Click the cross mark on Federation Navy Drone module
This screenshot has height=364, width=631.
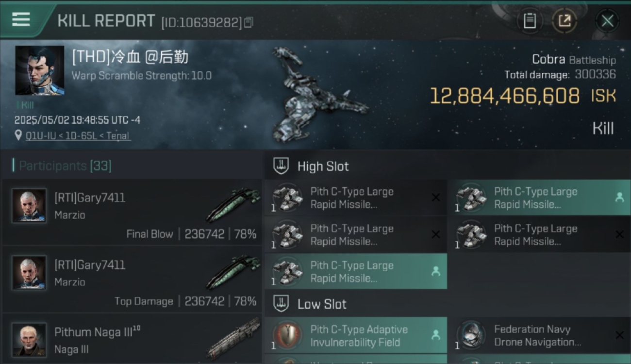click(619, 335)
